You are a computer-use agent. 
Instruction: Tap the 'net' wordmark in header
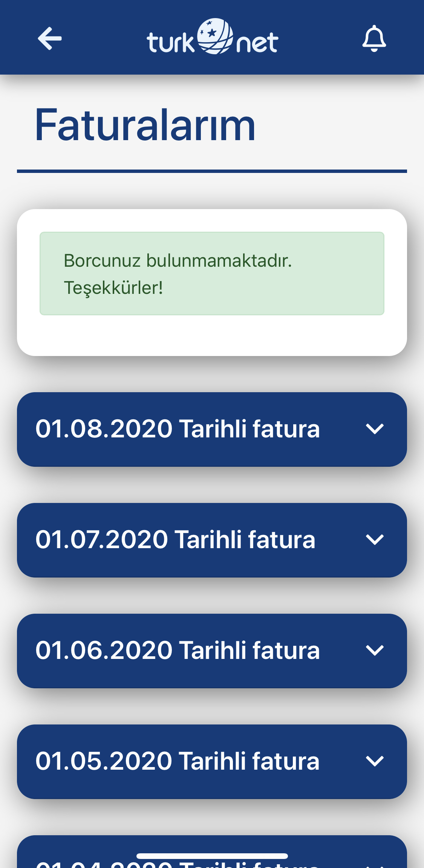[257, 43]
